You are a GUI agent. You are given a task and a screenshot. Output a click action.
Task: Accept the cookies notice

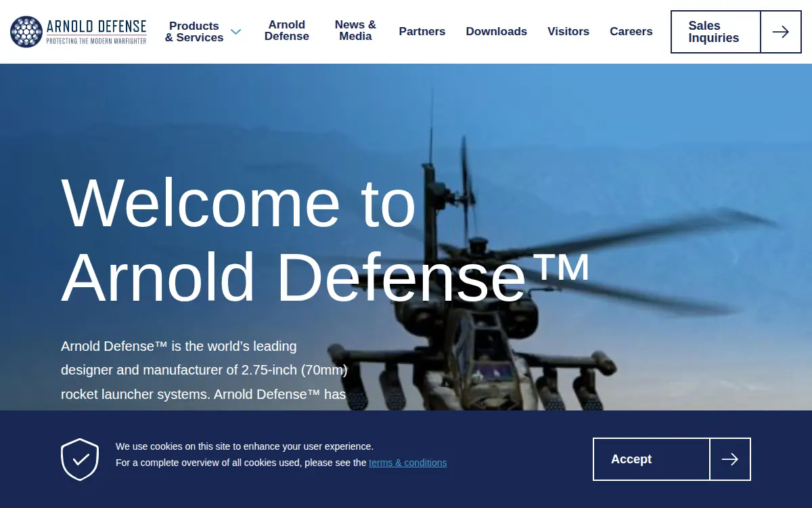(x=672, y=459)
